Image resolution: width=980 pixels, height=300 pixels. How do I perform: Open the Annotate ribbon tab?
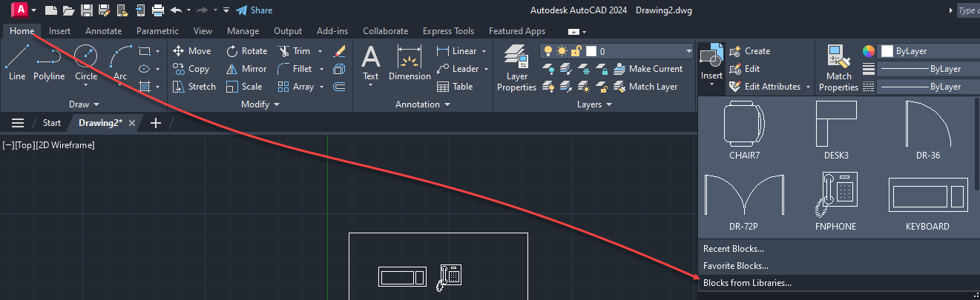tap(104, 31)
